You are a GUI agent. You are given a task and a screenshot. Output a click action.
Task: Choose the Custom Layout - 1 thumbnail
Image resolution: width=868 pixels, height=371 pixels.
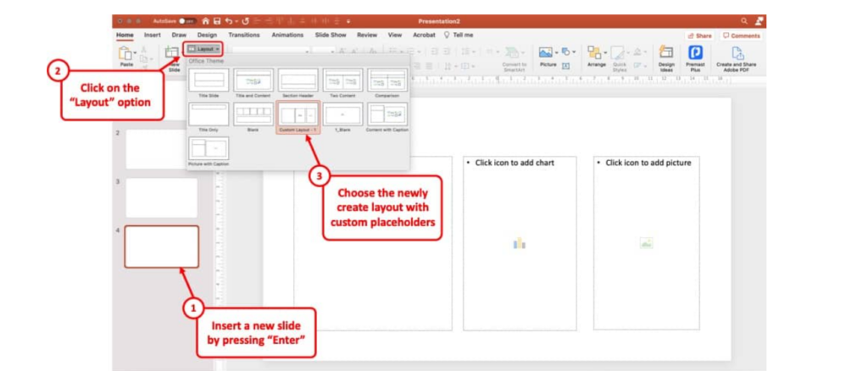point(298,117)
